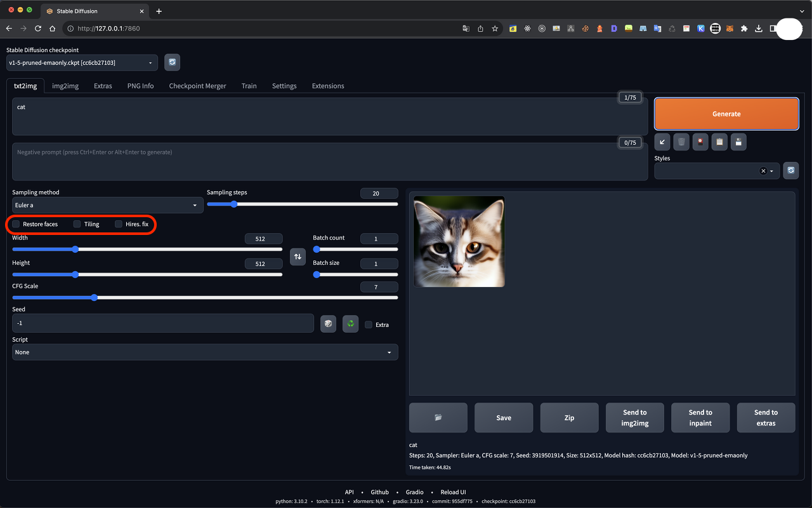Click the Sampling steps slider handle
This screenshot has width=812, height=508.
pyautogui.click(x=233, y=204)
